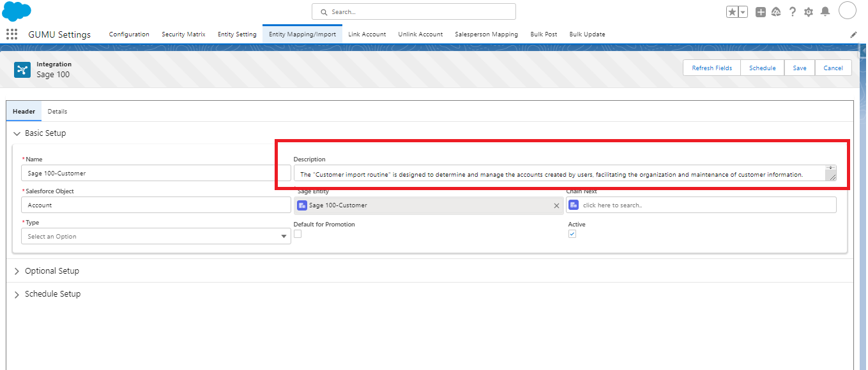Image resolution: width=868 pixels, height=370 pixels.
Task: Click the GUMU Settings app name
Action: click(x=60, y=34)
